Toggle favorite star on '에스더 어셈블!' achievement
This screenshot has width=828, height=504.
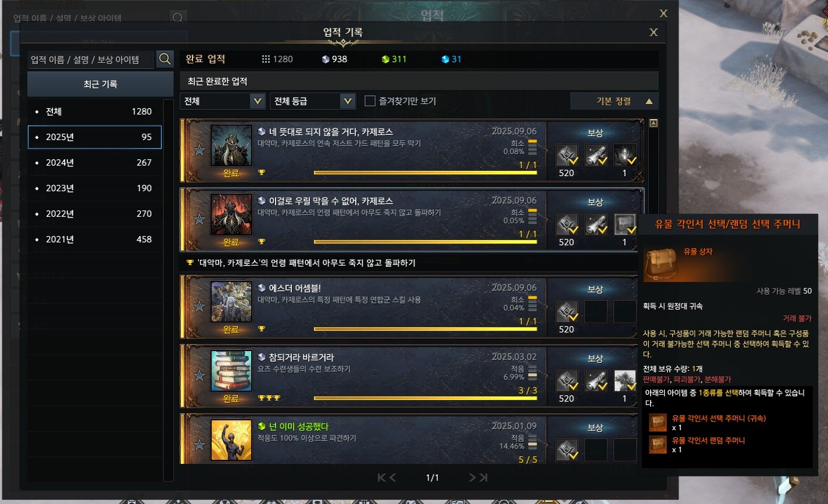click(x=199, y=306)
